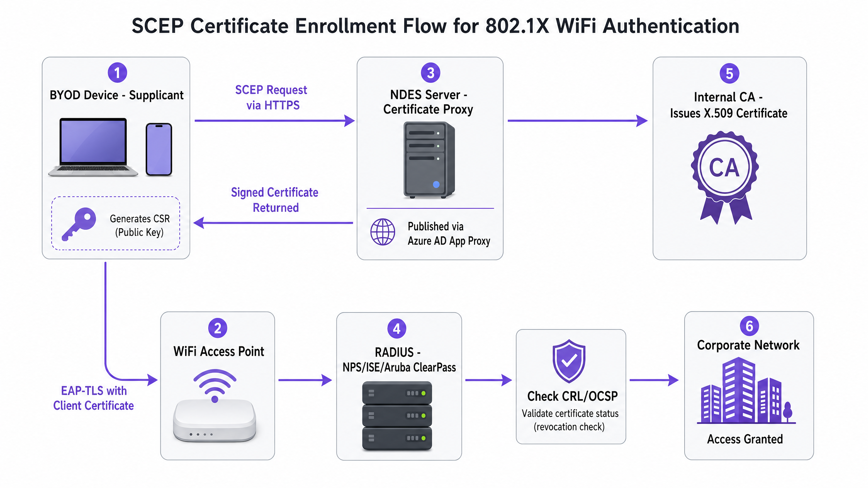Screen dimensions: 868x488
Task: Click the 'BYOD Device - Supplicant' label
Action: tap(117, 95)
